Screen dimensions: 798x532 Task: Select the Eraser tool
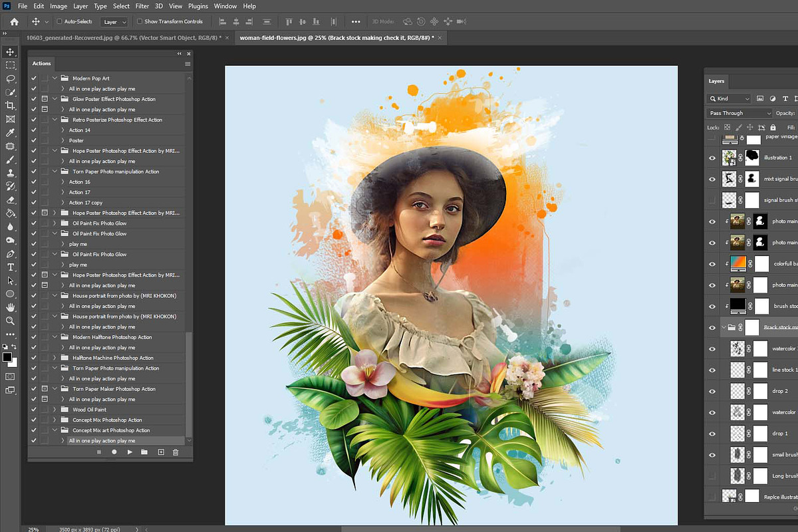click(10, 199)
